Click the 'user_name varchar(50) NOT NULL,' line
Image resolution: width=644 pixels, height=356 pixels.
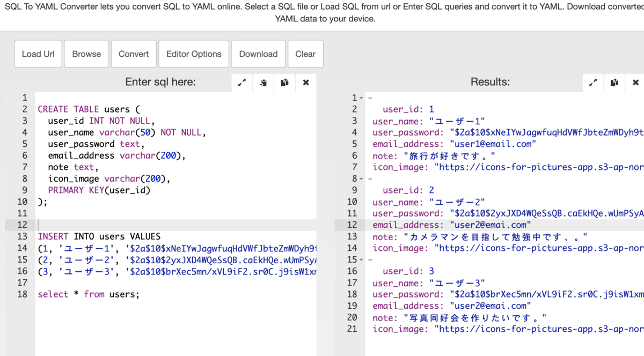click(127, 132)
